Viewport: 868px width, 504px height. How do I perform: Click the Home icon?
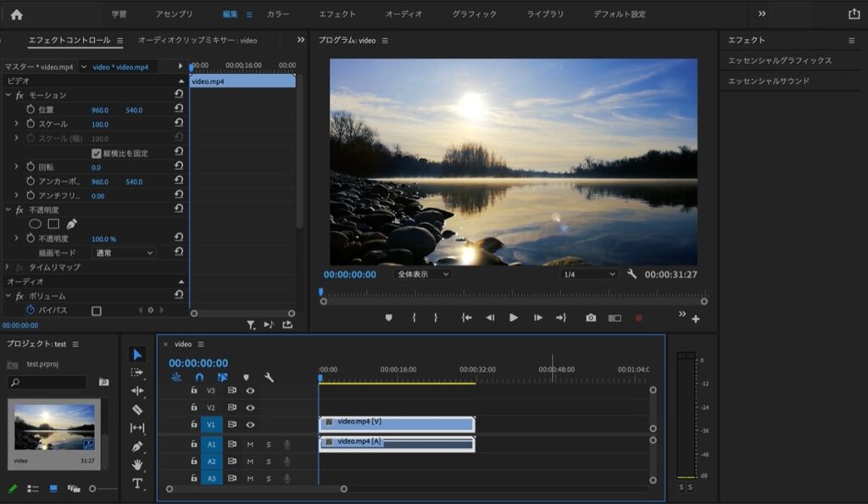click(x=17, y=14)
